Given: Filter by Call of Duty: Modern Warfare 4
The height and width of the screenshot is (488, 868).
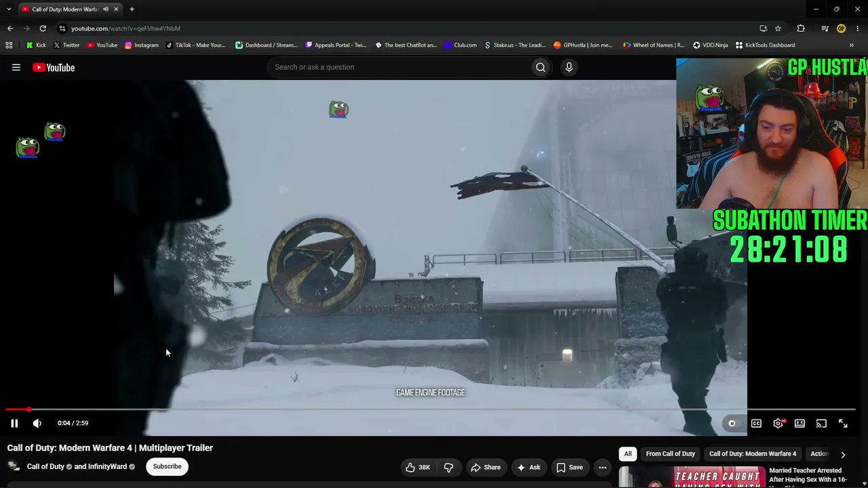Looking at the screenshot, I should pyautogui.click(x=753, y=453).
